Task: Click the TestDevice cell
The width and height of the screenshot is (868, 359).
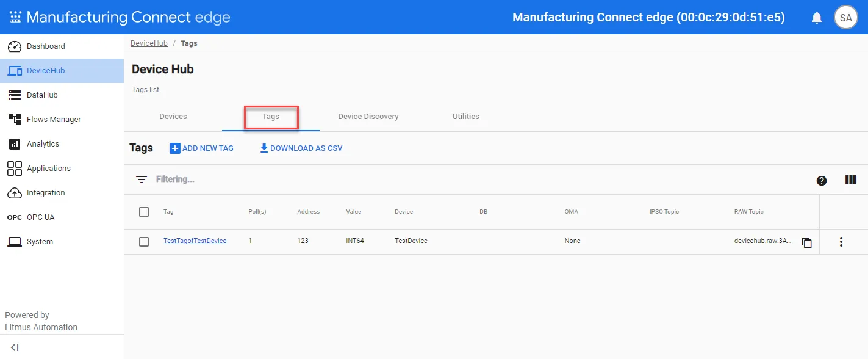Action: 411,241
